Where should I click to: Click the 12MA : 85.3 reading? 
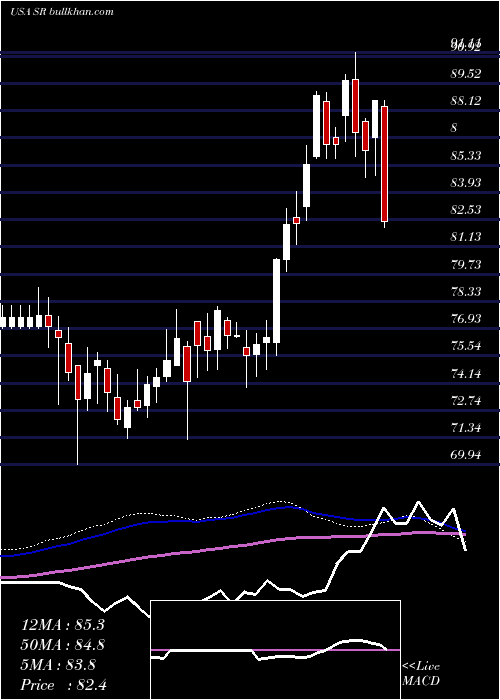pyautogui.click(x=62, y=625)
